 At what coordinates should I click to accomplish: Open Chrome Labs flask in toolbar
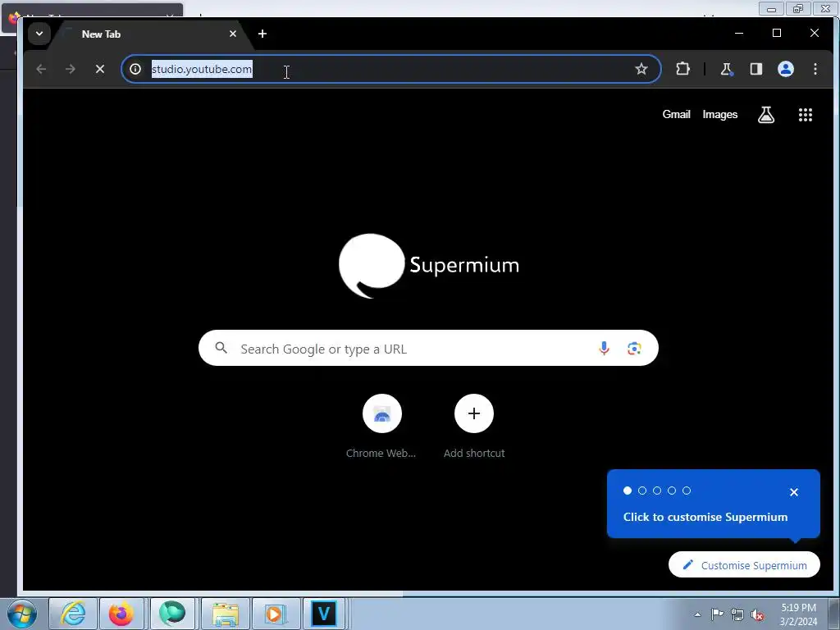pos(727,69)
